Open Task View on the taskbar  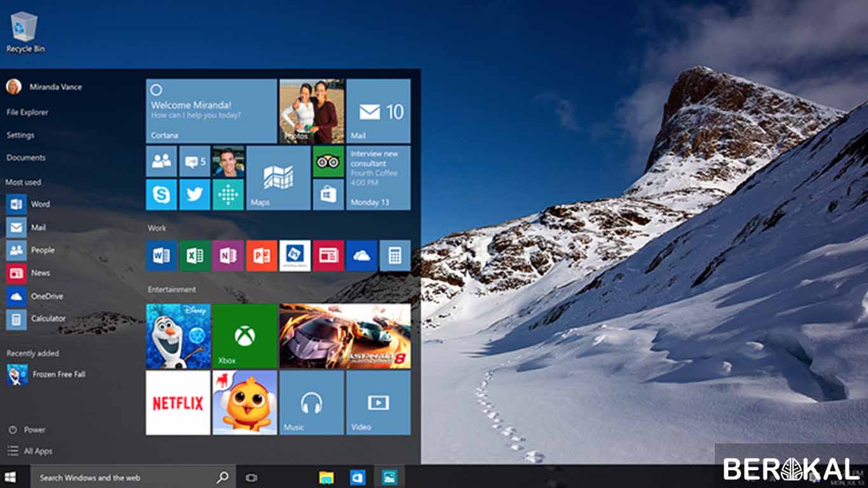[251, 477]
